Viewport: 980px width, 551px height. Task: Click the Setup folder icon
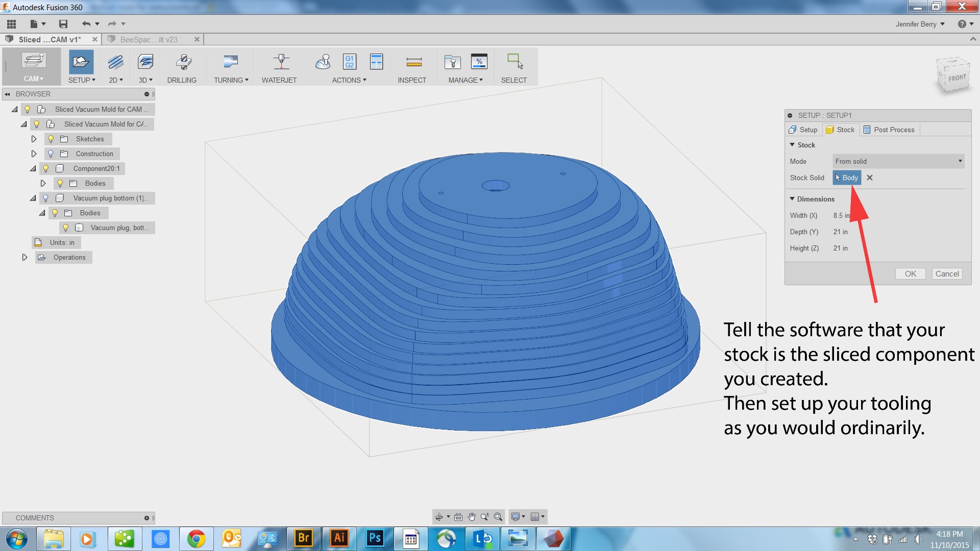point(81,63)
